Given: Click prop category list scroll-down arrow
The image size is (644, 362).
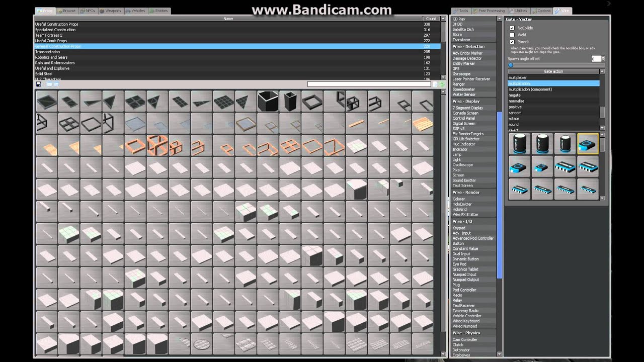Looking at the screenshot, I should pyautogui.click(x=443, y=78).
